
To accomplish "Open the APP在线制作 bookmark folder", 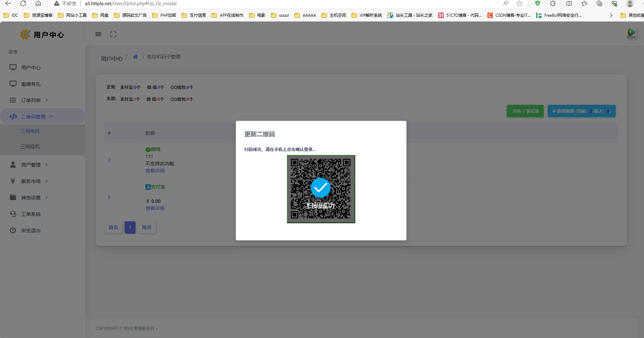I will tap(228, 15).
